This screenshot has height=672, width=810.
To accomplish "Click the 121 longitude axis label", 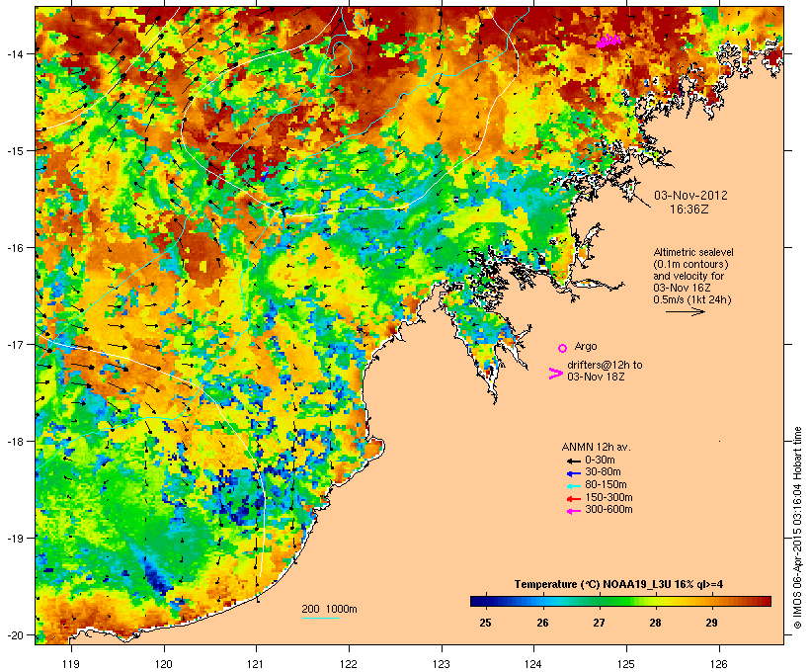I will (256, 664).
